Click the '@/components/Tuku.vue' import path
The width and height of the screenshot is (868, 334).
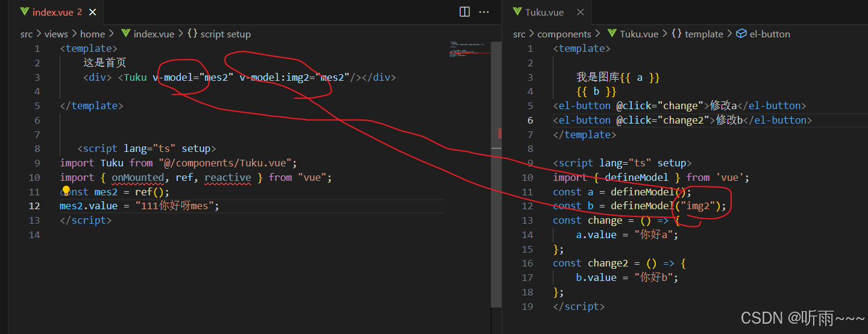pos(225,163)
